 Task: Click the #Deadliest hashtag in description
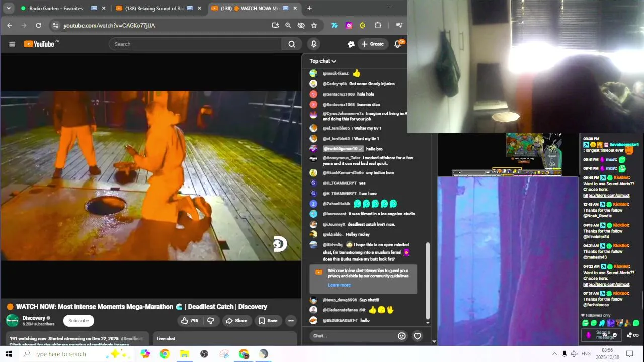click(132, 339)
